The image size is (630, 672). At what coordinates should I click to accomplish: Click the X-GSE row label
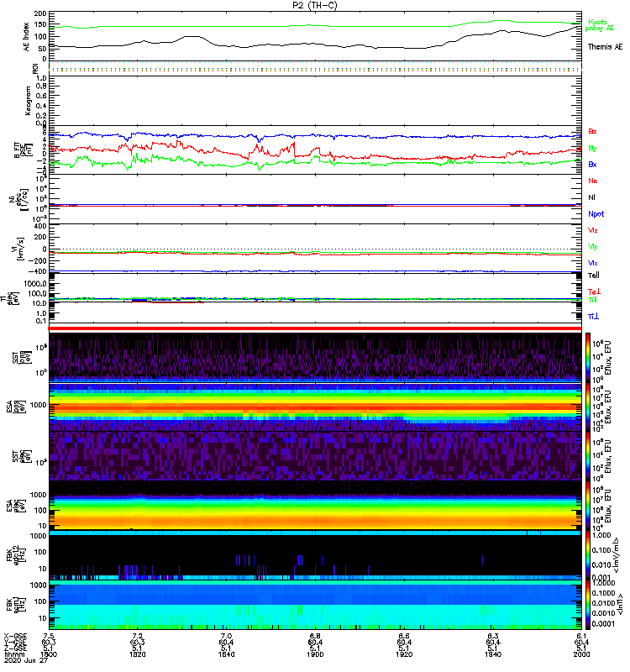click(x=15, y=636)
